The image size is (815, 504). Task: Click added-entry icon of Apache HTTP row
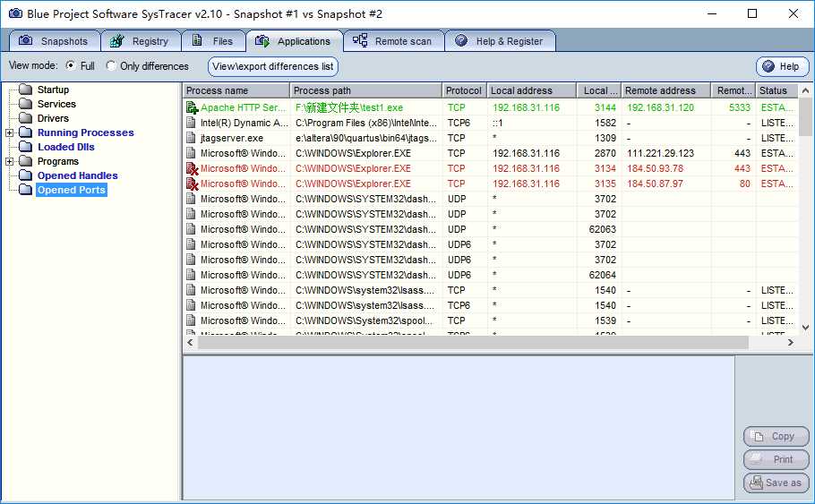(192, 107)
